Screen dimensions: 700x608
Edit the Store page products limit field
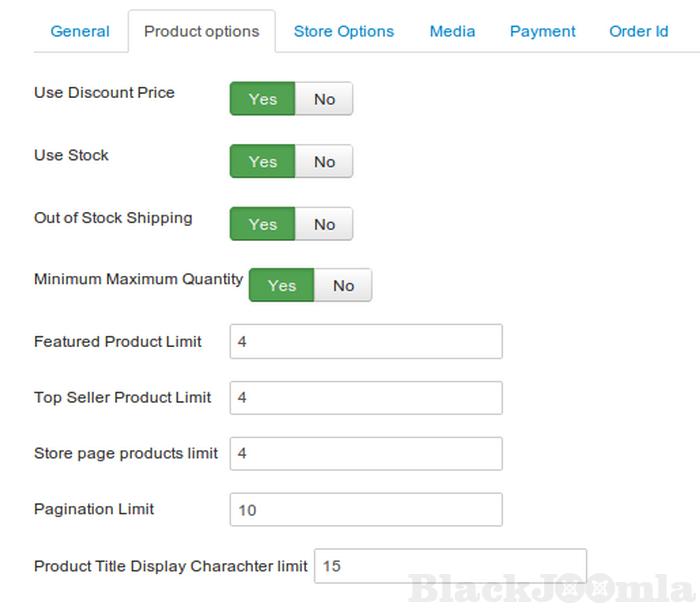(x=366, y=454)
